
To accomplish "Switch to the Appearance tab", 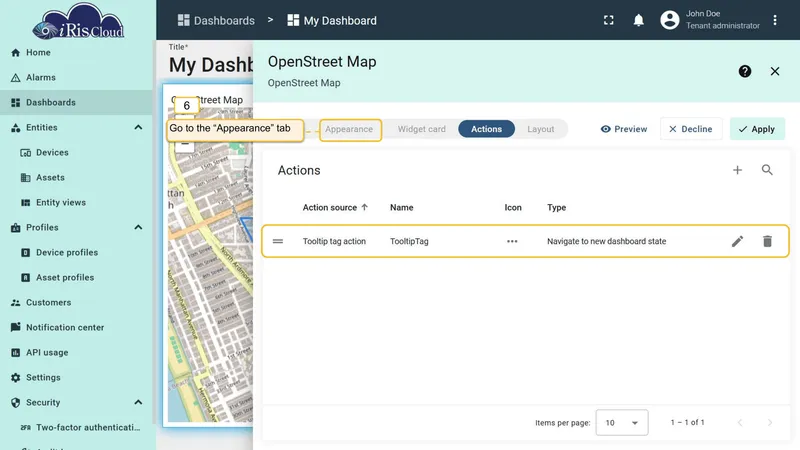I will tap(349, 129).
